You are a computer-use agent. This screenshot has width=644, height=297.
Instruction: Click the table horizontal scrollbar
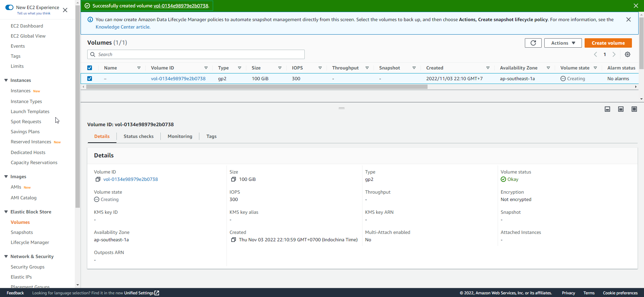(257, 87)
